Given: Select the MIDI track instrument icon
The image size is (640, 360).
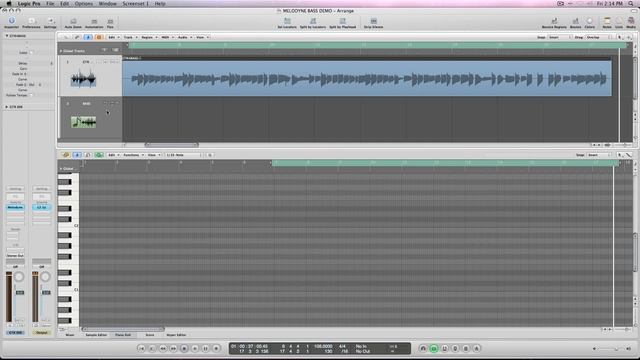Looking at the screenshot, I should click(84, 122).
